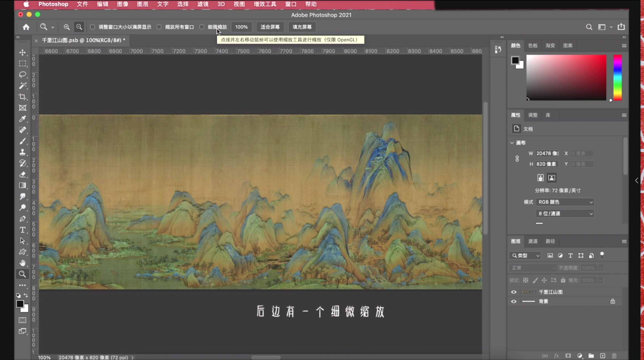The width and height of the screenshot is (644, 360).
Task: Open the 8 位/通道 dropdown
Action: pyautogui.click(x=565, y=213)
